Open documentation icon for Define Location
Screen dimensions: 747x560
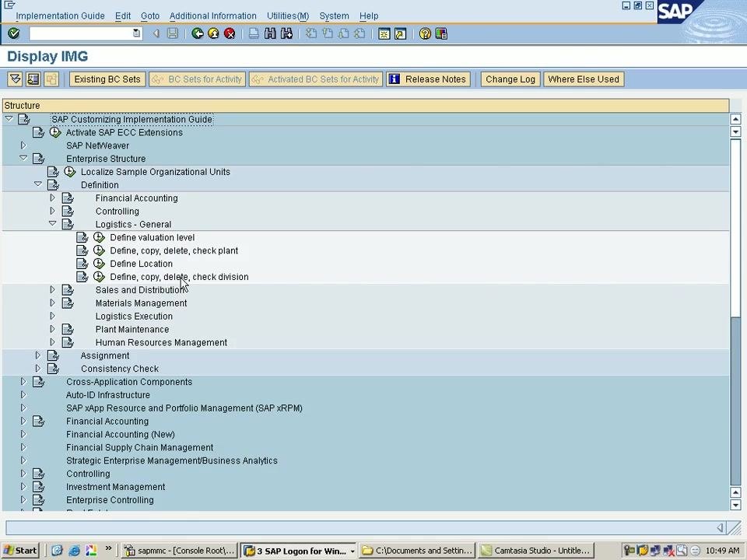[x=82, y=264]
